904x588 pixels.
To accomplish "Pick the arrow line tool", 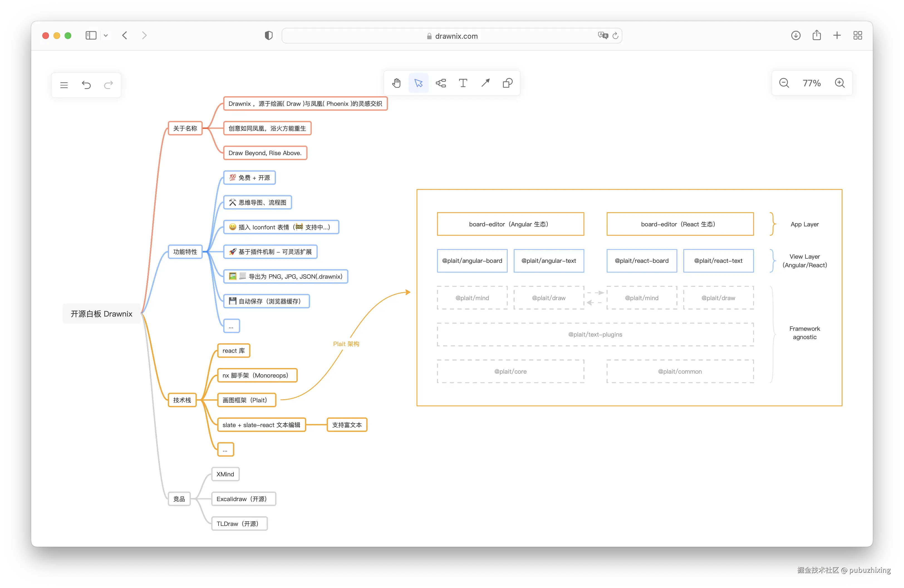I will pos(485,83).
